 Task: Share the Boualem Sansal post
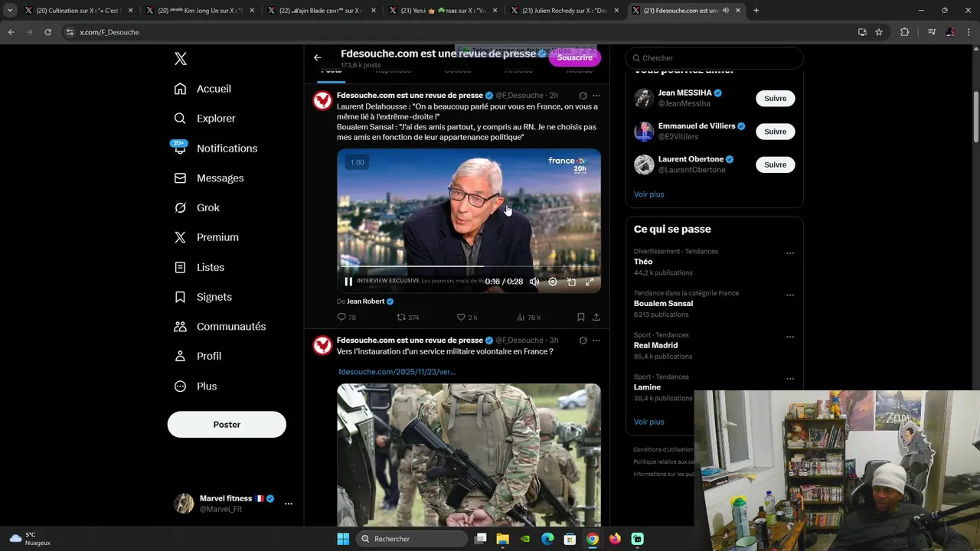pos(596,317)
